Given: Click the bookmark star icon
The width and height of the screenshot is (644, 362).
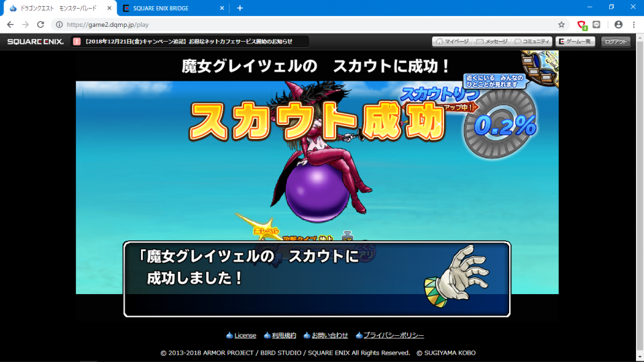Looking at the screenshot, I should click(561, 24).
